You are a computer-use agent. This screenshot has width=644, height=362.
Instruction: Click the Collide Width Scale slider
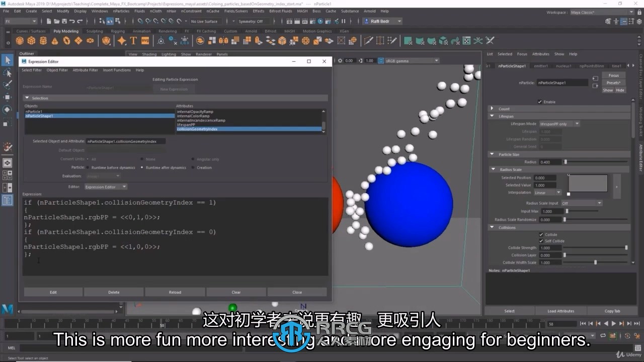(x=596, y=262)
